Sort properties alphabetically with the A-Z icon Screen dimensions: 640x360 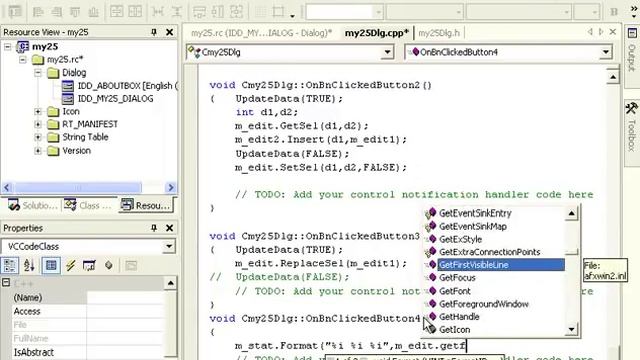(x=29, y=266)
